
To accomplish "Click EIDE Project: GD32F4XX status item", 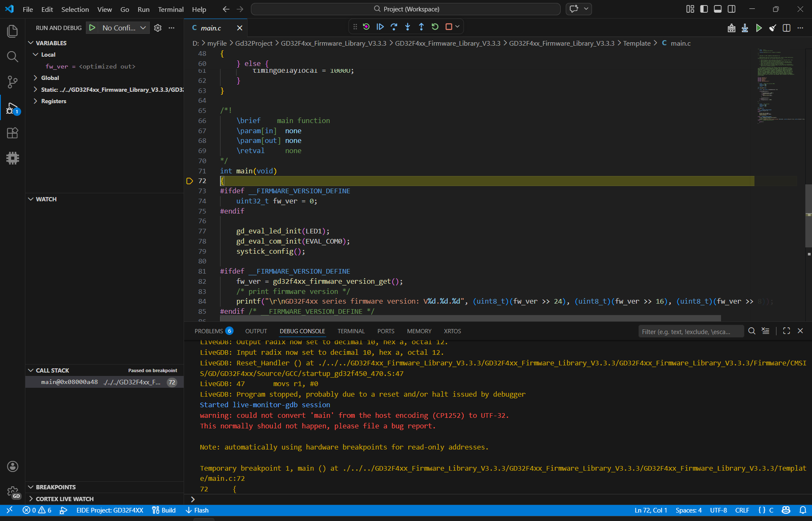I will pyautogui.click(x=110, y=510).
